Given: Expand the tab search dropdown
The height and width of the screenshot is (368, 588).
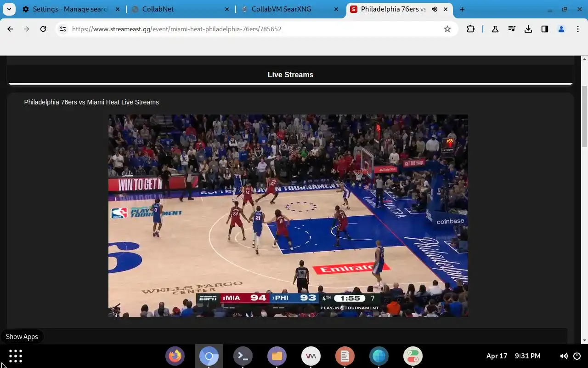Looking at the screenshot, I should point(9,9).
